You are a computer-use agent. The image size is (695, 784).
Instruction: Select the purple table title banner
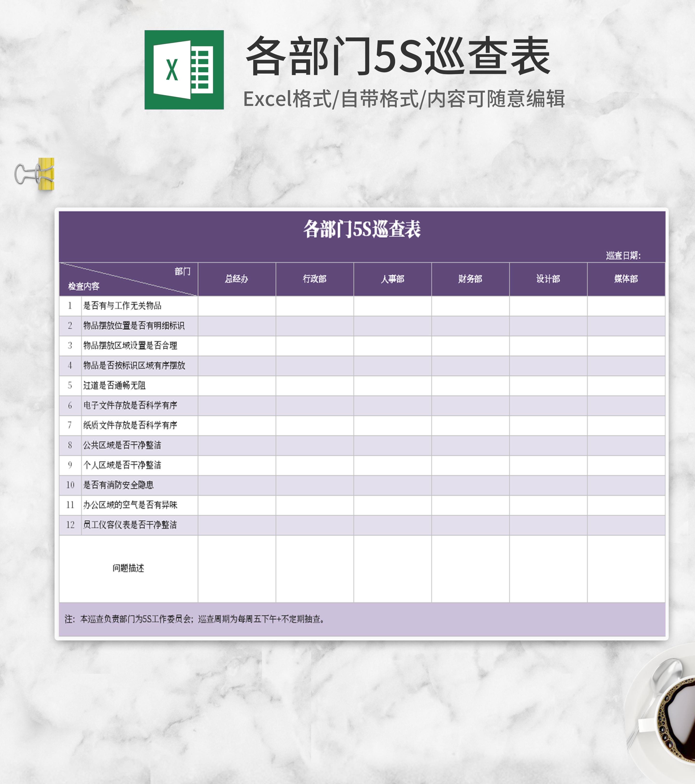[x=361, y=230]
